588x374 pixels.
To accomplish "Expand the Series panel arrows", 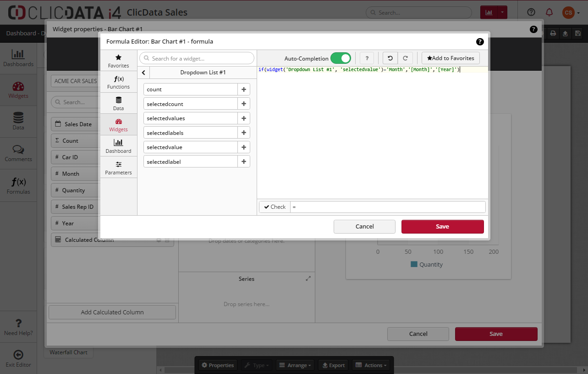I will pos(308,279).
